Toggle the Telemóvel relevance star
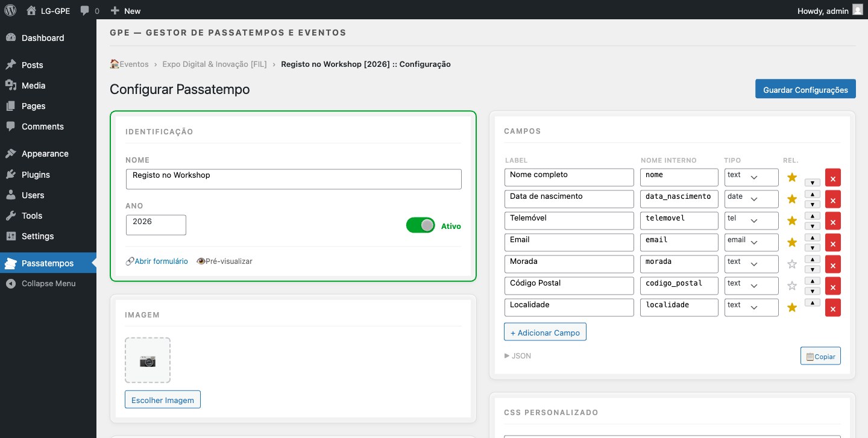 [x=792, y=221]
